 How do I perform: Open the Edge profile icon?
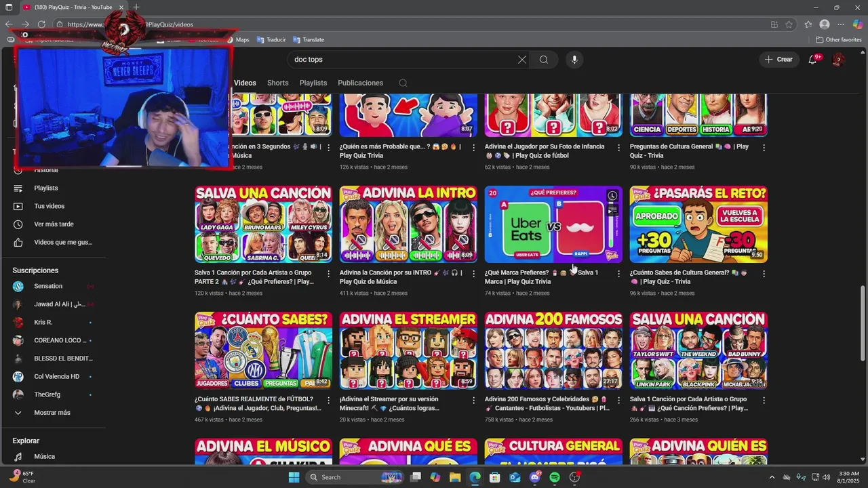[825, 24]
